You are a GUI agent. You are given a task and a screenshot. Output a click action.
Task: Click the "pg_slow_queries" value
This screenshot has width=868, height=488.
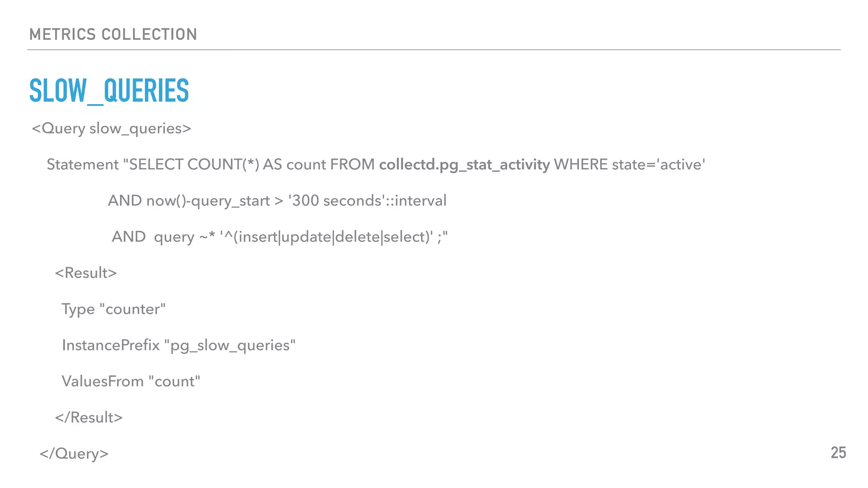230,345
